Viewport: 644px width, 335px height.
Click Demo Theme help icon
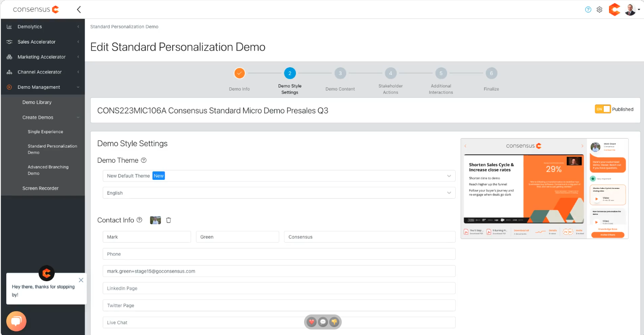point(144,160)
